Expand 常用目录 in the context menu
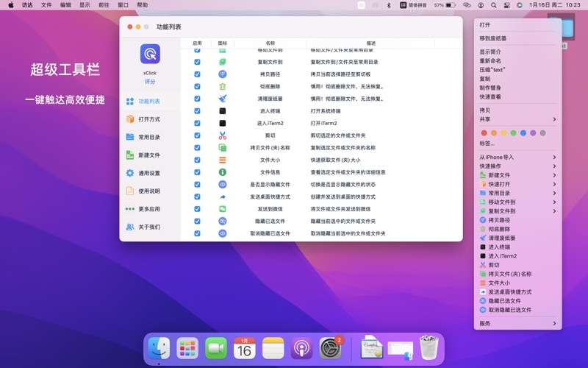The width and height of the screenshot is (588, 368). tap(517, 193)
